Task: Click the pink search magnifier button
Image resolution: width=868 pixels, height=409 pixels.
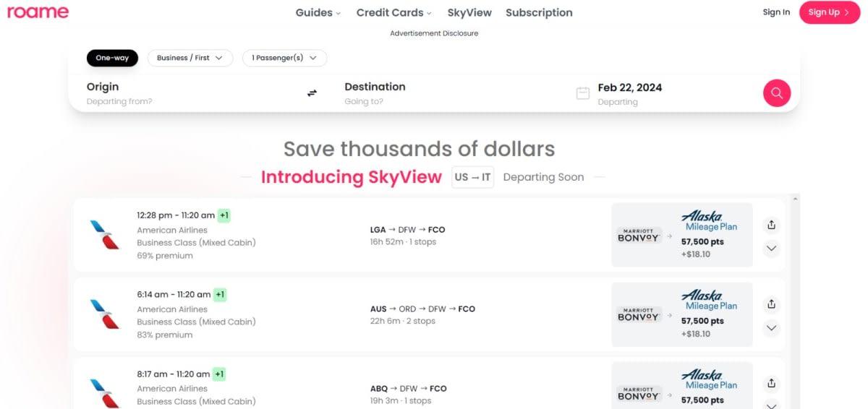Action: point(776,93)
